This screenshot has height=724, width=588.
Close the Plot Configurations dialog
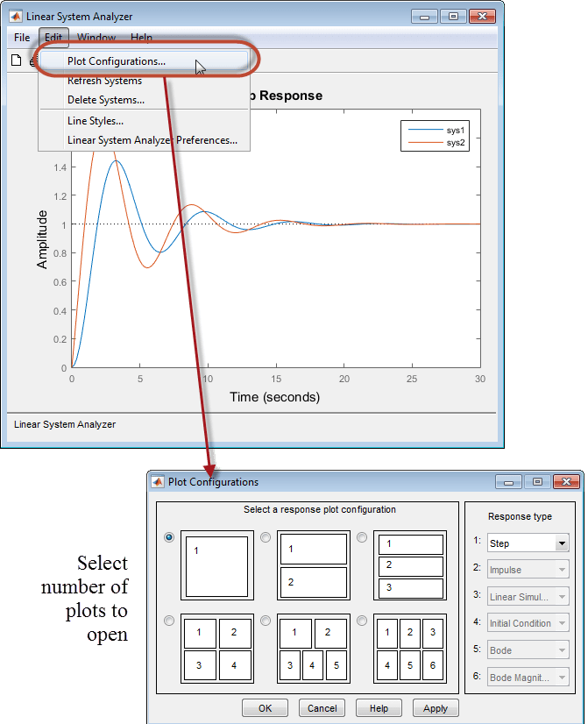pyautogui.click(x=566, y=481)
